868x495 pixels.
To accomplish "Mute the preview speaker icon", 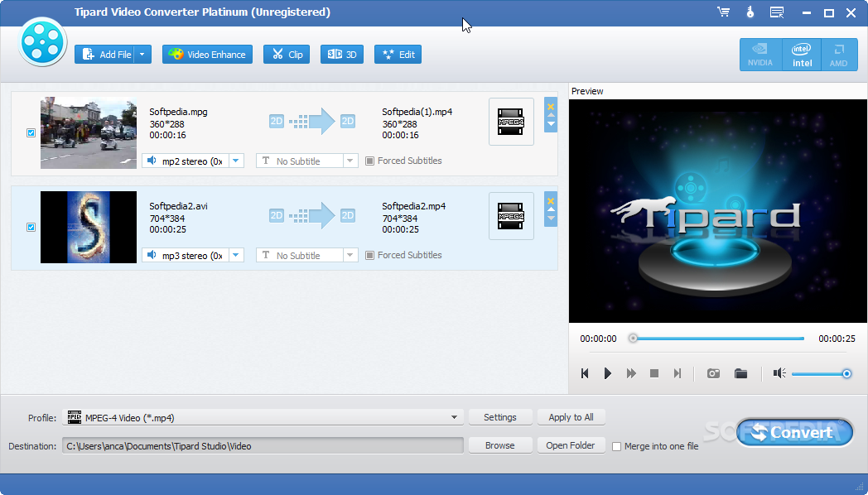I will click(x=779, y=373).
